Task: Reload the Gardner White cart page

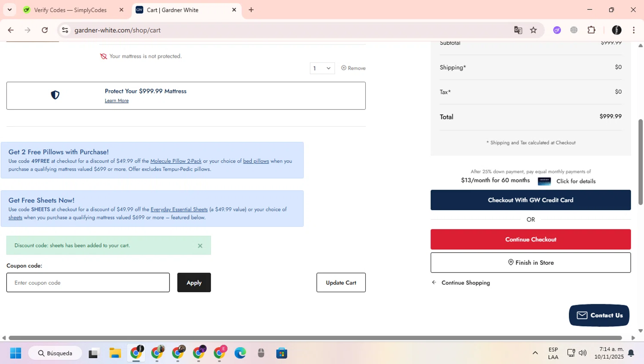Action: pos(45,30)
